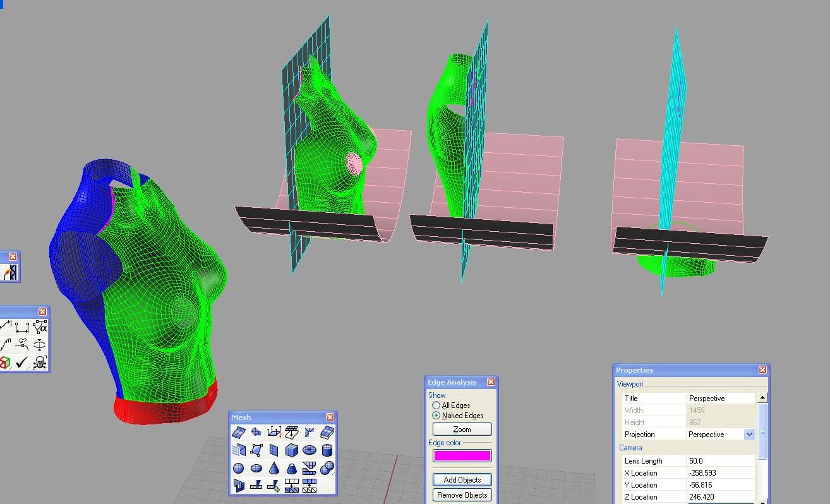Click the X Location value field
The height and width of the screenshot is (504, 830).
point(720,473)
